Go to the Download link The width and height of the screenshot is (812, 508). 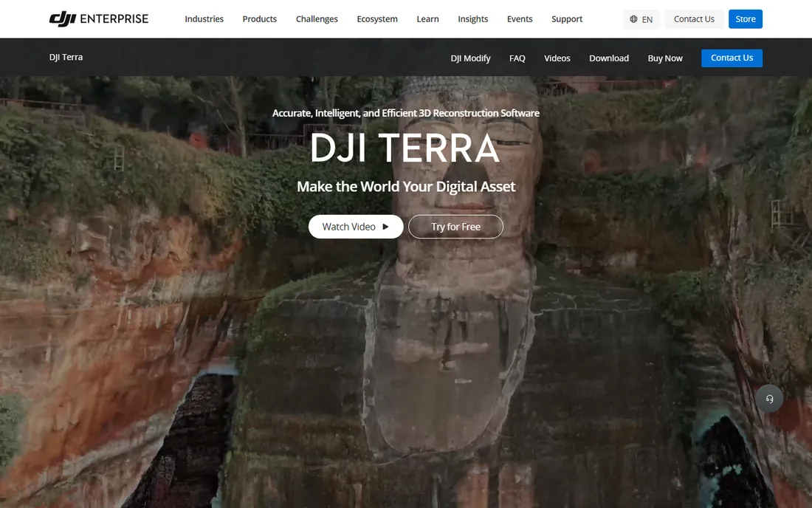[608, 58]
